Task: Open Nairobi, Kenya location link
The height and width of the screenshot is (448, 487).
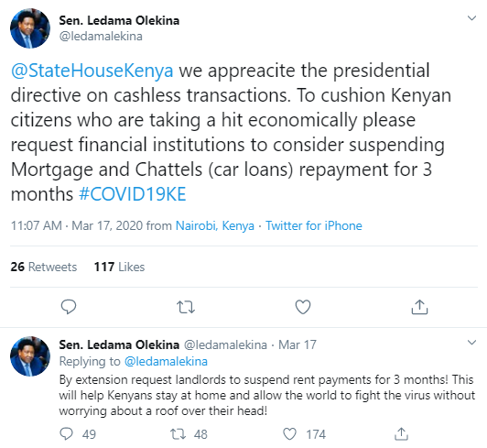Action: click(x=215, y=225)
